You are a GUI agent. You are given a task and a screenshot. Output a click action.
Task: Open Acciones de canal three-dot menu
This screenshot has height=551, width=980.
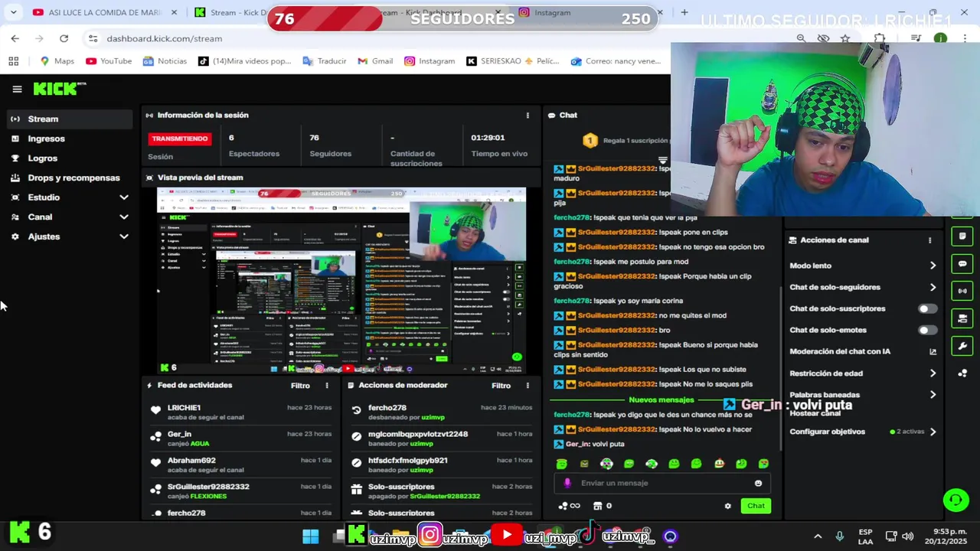pos(929,240)
